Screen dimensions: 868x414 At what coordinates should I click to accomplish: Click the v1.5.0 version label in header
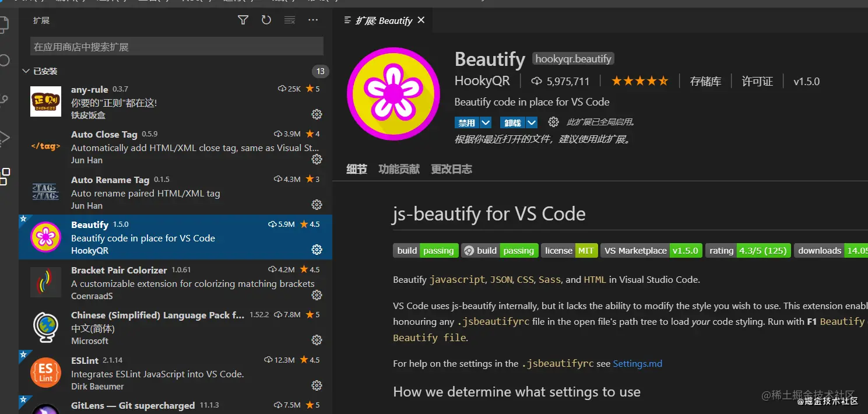806,81
